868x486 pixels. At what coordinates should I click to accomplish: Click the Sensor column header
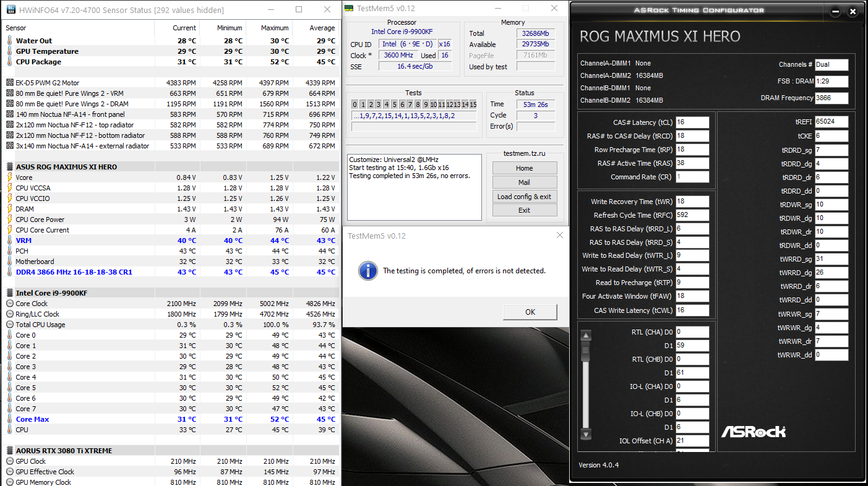(79, 28)
